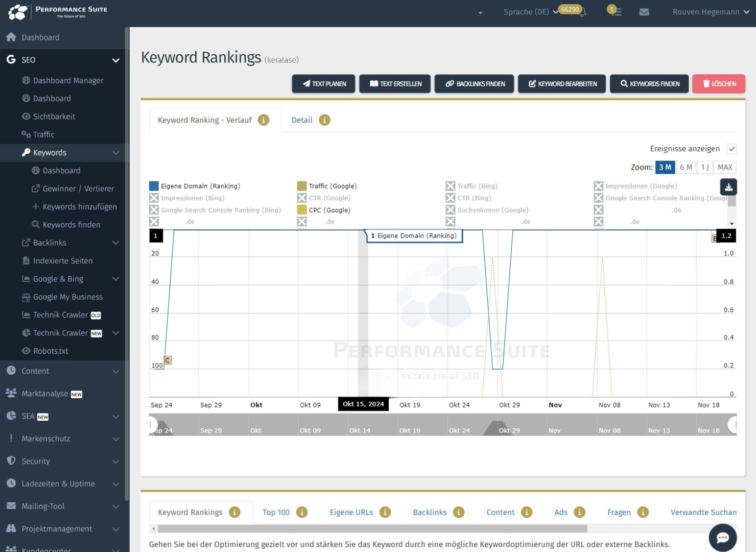The width and height of the screenshot is (756, 552).
Task: Open the chat support bubble
Action: coord(722,537)
